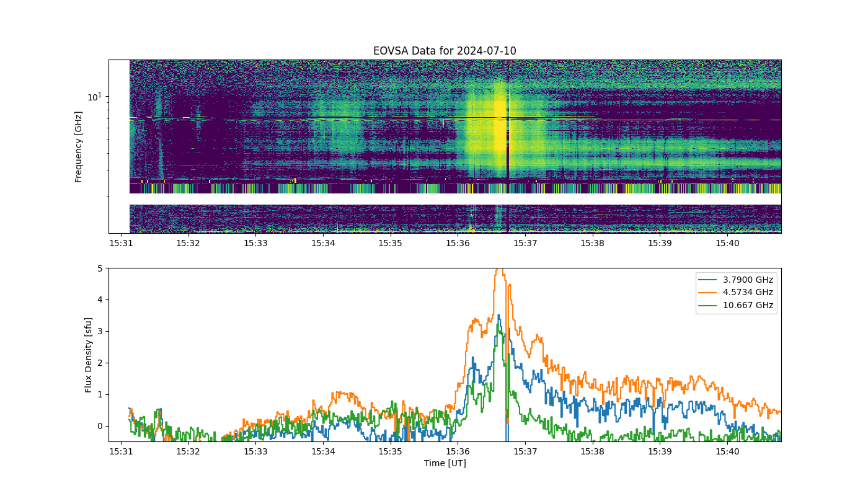This screenshot has width=868, height=496.
Task: Click the Frequency [GHz] axis label
Action: 79,147
